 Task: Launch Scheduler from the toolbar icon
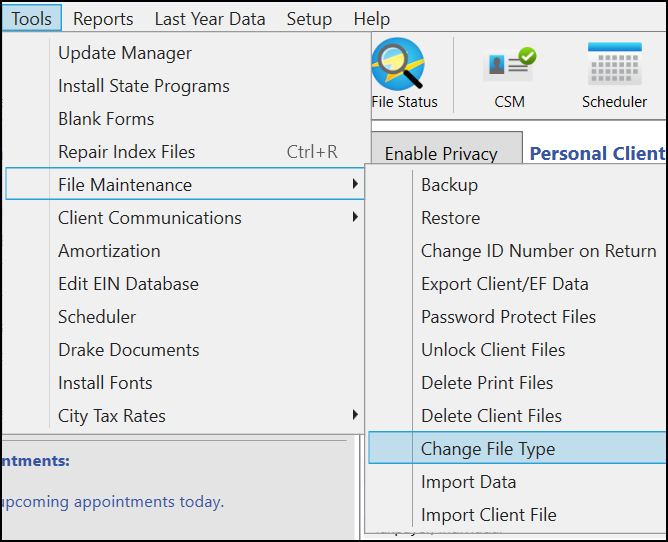[614, 76]
